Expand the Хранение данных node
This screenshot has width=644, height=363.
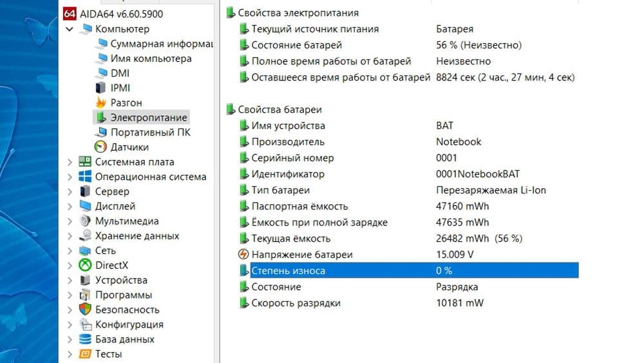pyautogui.click(x=70, y=236)
